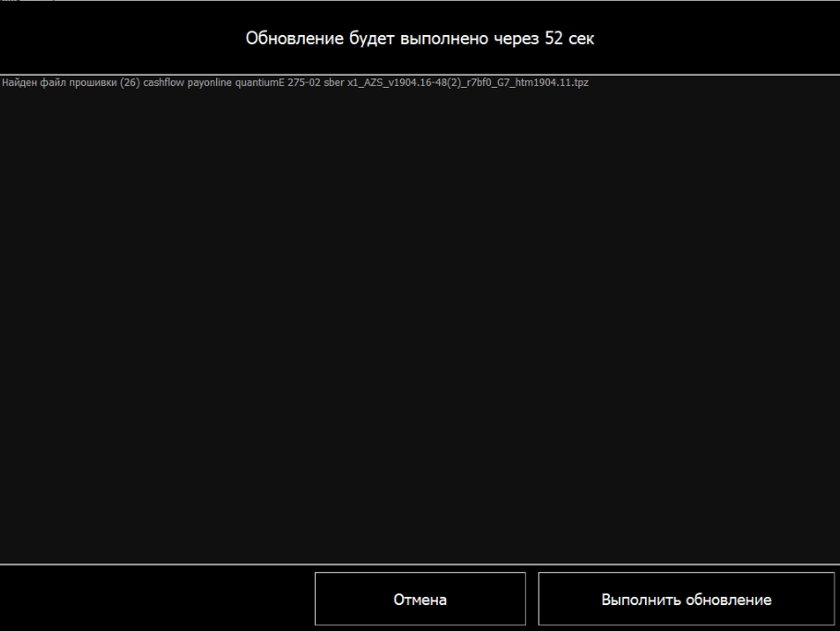Image resolution: width=840 pixels, height=631 pixels.
Task: Cancel the pending firmware update
Action: pyautogui.click(x=420, y=600)
